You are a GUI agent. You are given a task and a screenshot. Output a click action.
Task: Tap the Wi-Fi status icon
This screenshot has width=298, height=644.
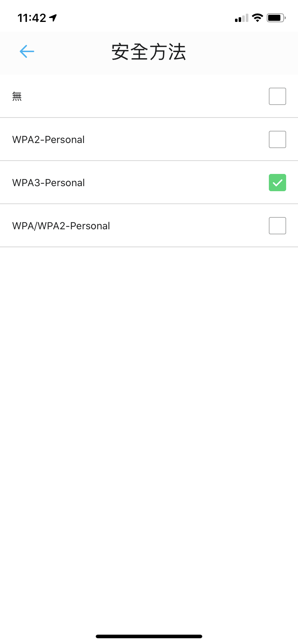(257, 18)
